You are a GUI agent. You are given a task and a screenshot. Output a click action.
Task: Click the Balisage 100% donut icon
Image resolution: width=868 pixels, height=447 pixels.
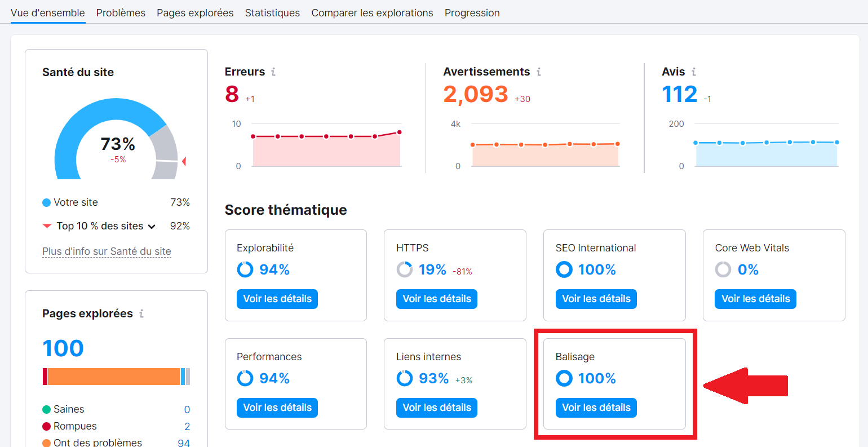click(x=564, y=378)
